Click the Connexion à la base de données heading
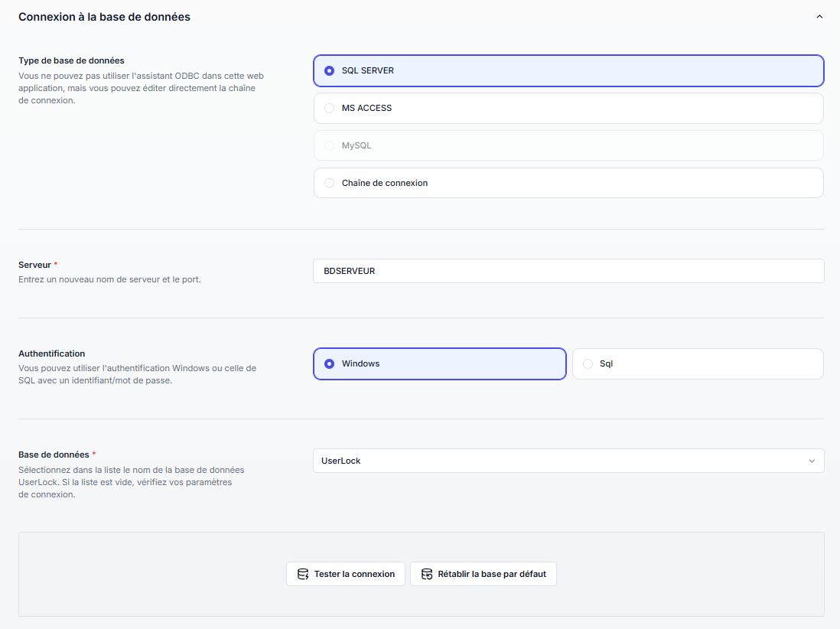The height and width of the screenshot is (629, 840). click(104, 17)
